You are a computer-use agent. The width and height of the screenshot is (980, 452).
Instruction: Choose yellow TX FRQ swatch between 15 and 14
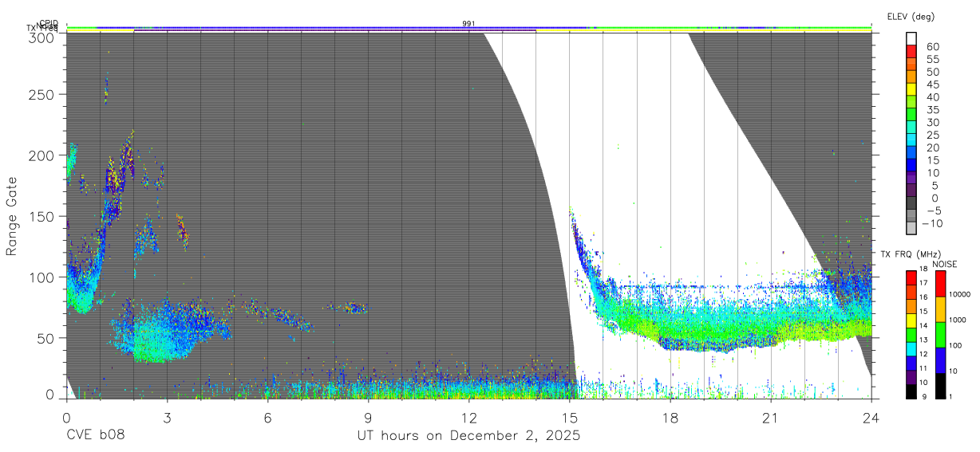point(911,320)
